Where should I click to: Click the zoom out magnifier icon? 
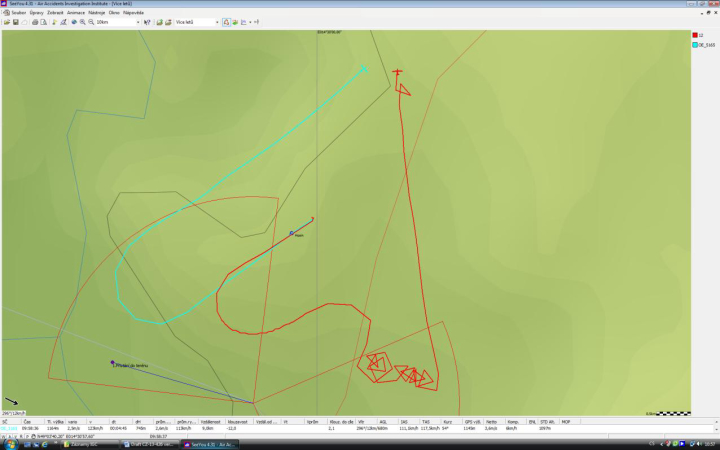(x=91, y=22)
